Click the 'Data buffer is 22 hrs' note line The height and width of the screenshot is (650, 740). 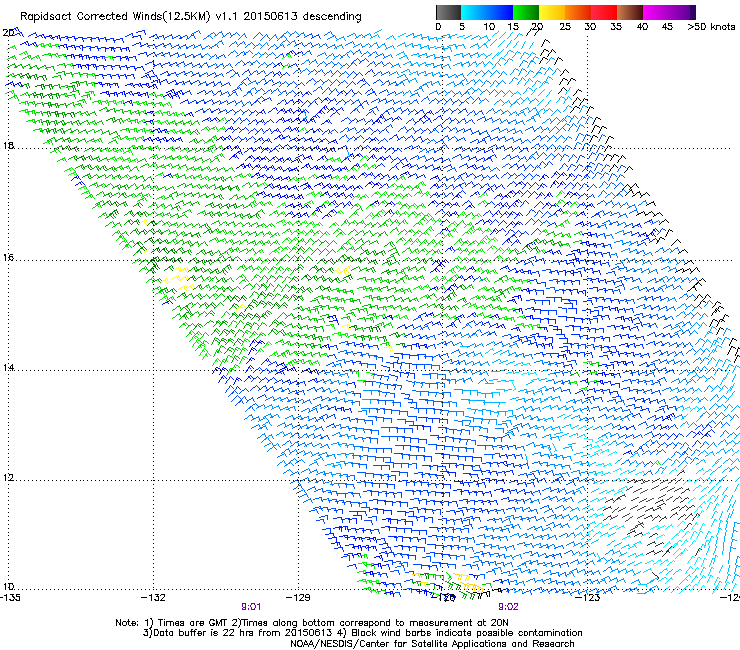tap(362, 633)
